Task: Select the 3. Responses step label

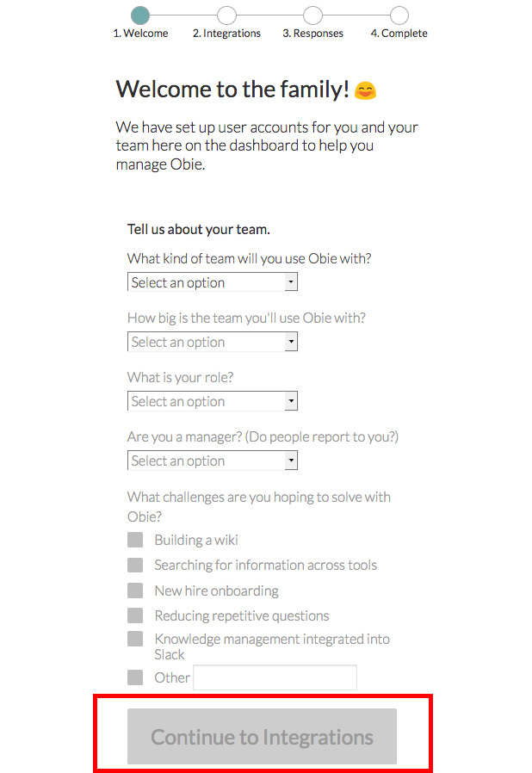Action: tap(312, 34)
